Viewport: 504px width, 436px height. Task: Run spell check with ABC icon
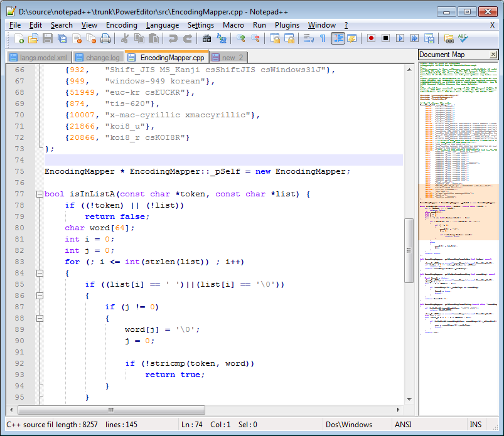pos(463,39)
